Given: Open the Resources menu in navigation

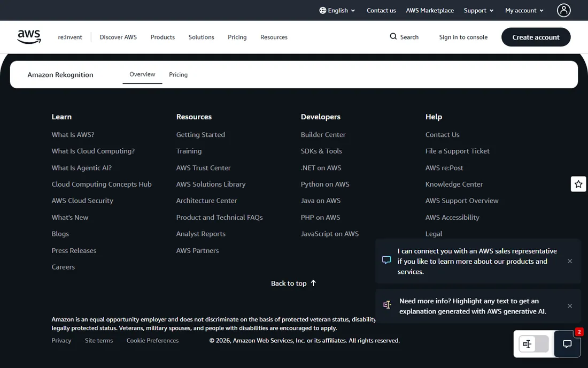Looking at the screenshot, I should click(274, 37).
